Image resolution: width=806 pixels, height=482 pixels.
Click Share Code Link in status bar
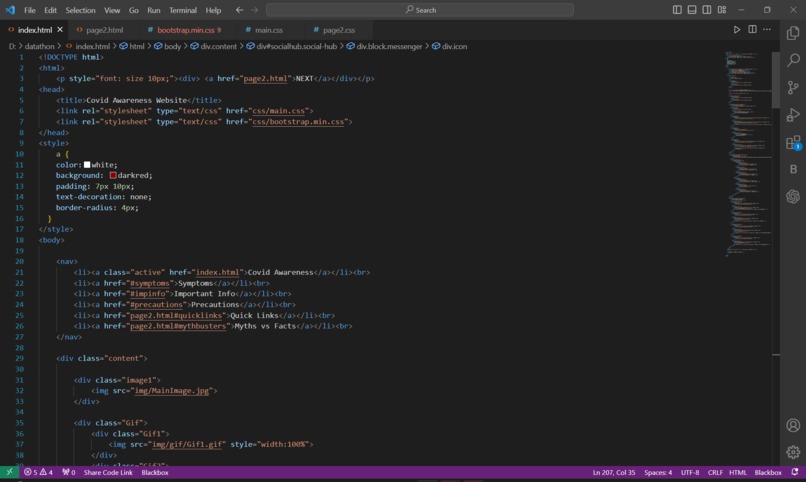108,472
